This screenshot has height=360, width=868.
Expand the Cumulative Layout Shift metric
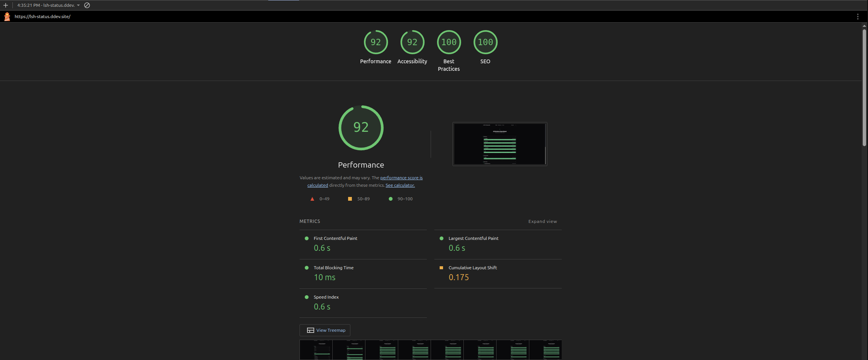[472, 268]
